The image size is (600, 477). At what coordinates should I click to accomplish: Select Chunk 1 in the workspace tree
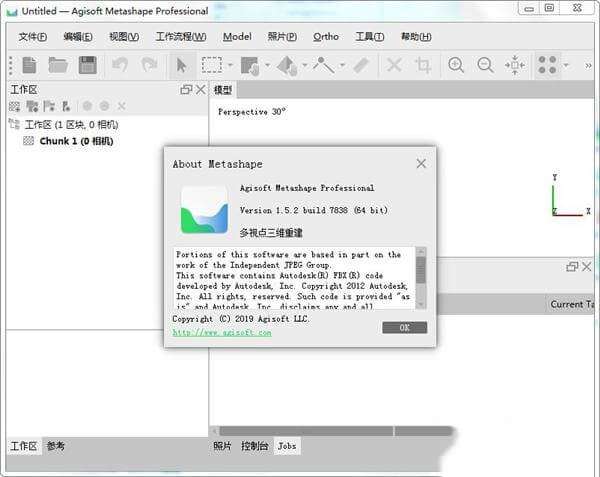click(x=76, y=141)
